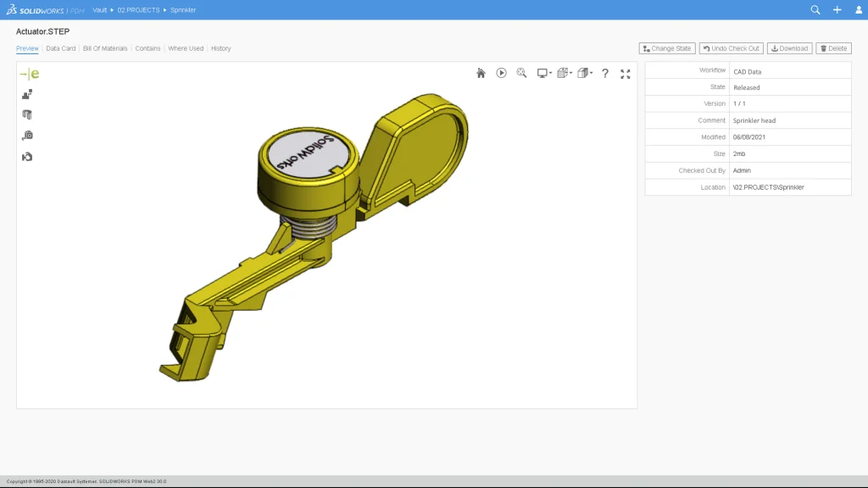Toggle full screen preview mode
The image size is (868, 488).
[x=626, y=74]
